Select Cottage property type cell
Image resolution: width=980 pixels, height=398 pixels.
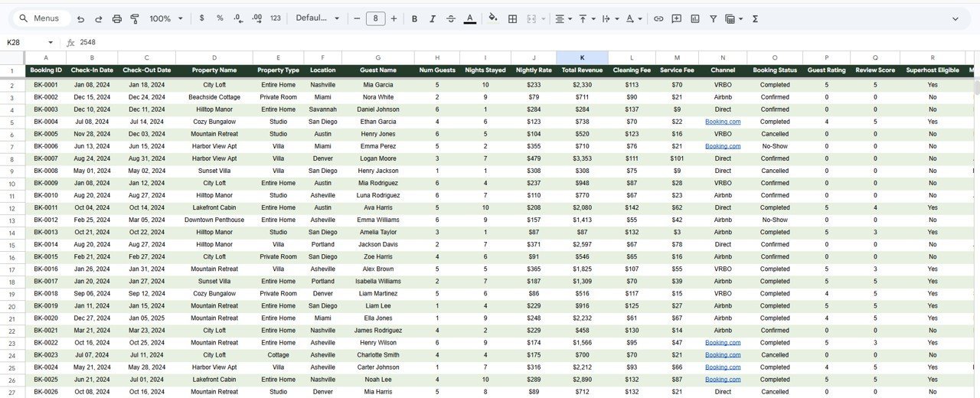279,355
